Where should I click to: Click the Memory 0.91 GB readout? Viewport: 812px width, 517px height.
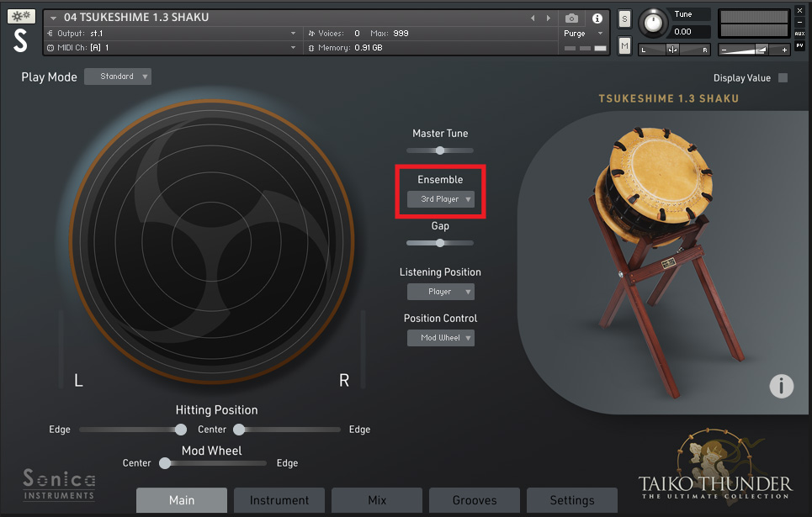[x=369, y=48]
